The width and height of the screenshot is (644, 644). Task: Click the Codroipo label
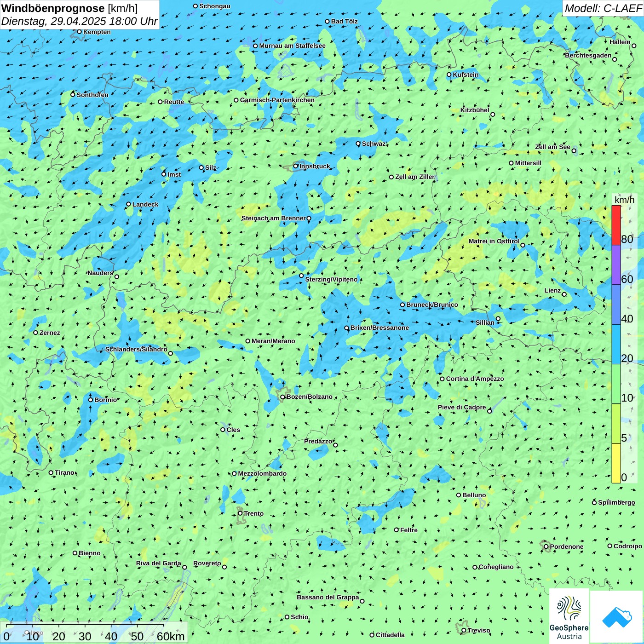[628, 546]
